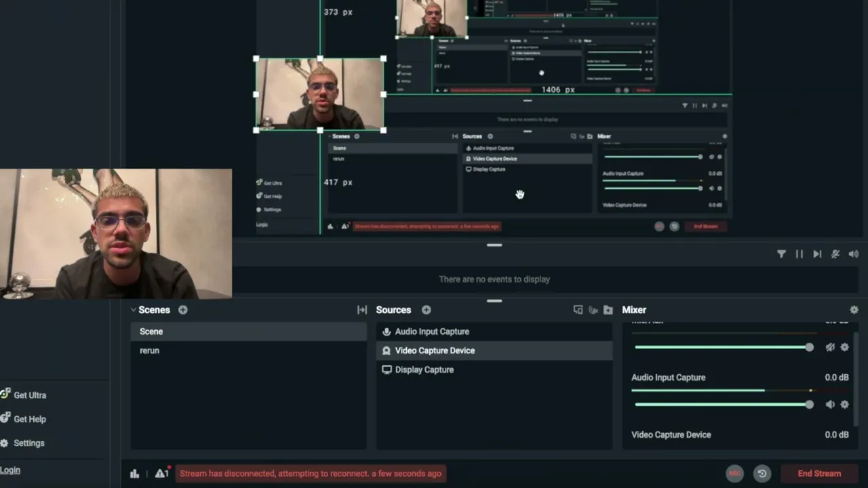Select the rerun scene
The height and width of the screenshot is (488, 868).
[249, 350]
